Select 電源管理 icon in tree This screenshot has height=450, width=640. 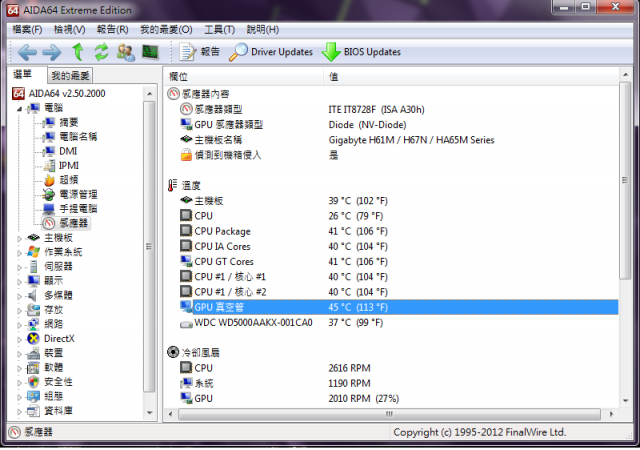coord(49,194)
